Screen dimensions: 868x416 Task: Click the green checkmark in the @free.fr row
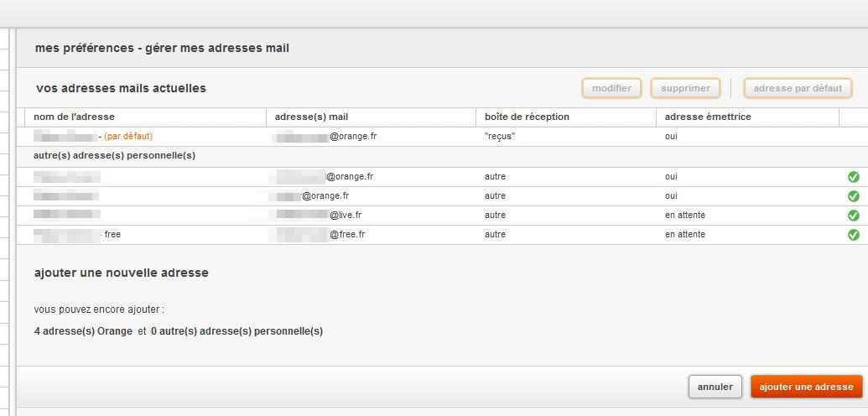click(x=854, y=235)
